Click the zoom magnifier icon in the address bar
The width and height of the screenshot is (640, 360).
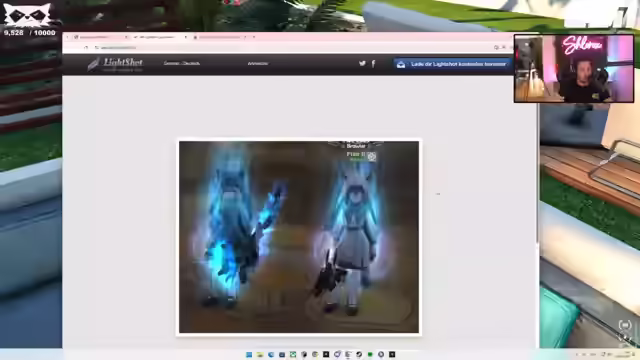[x=496, y=47]
